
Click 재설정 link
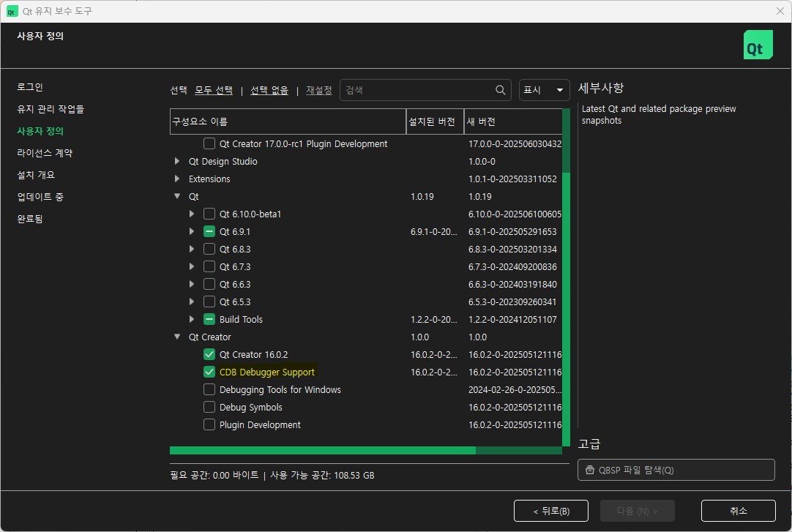(x=318, y=90)
